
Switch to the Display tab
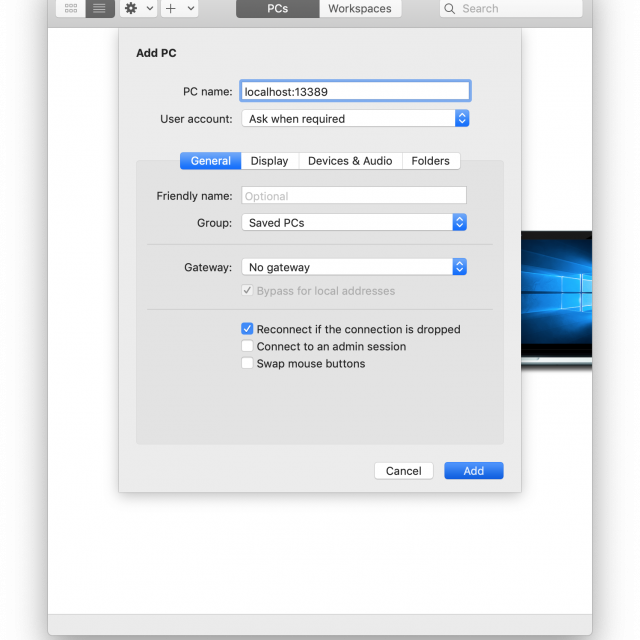(269, 161)
